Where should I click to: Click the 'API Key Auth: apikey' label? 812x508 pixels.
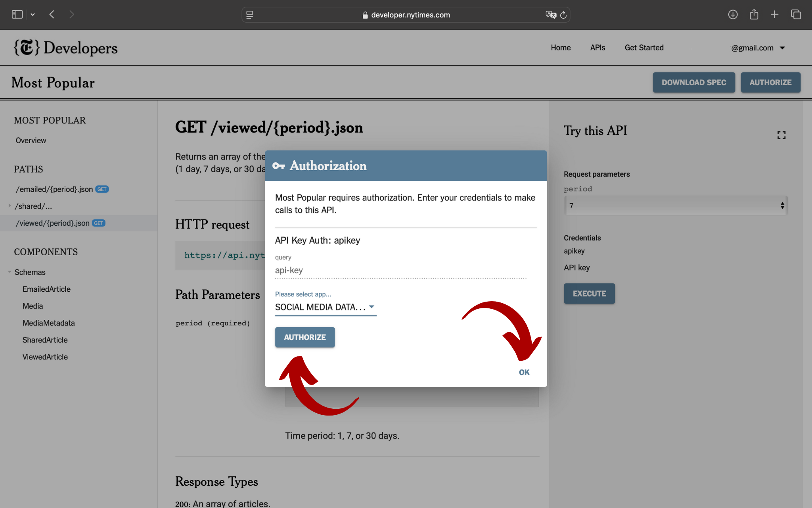318,241
